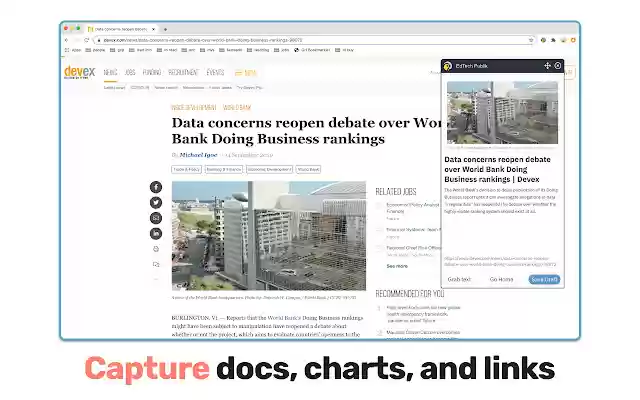Screen dimensions: 640x400
Task: Click the Focus areas link
Action: coord(220,88)
